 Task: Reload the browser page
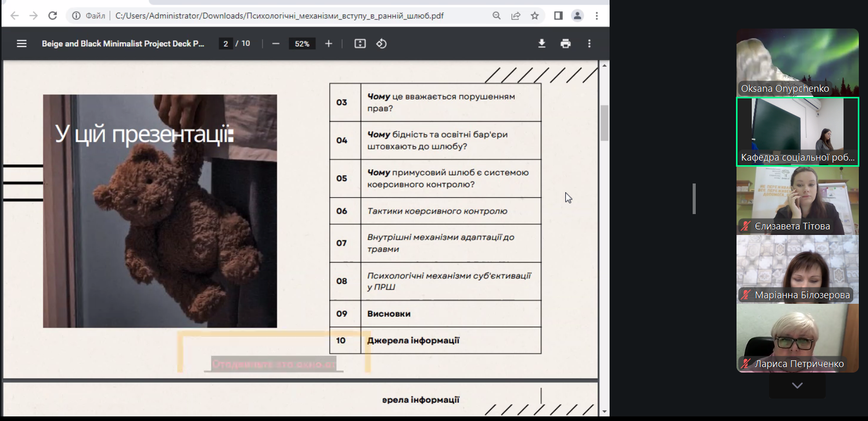(x=52, y=16)
